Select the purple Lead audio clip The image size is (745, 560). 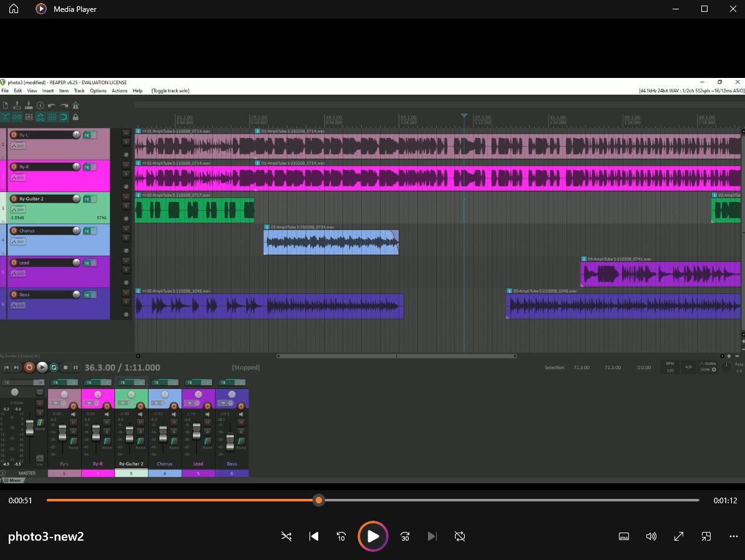tap(660, 274)
